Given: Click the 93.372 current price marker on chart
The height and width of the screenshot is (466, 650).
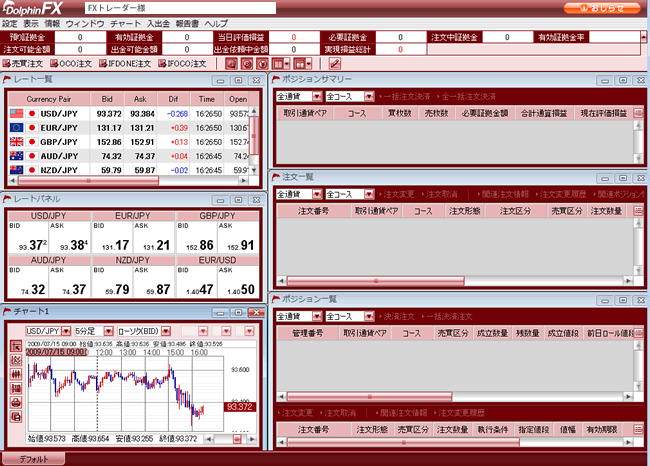Looking at the screenshot, I should click(240, 407).
